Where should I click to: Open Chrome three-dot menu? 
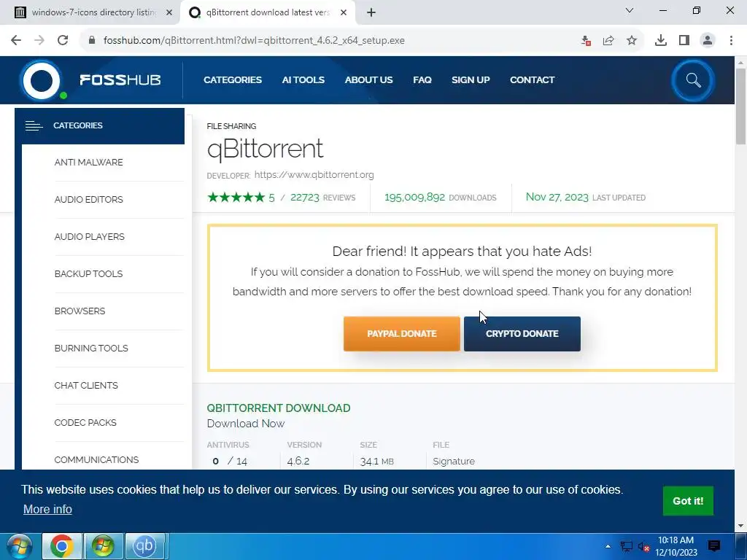click(731, 41)
